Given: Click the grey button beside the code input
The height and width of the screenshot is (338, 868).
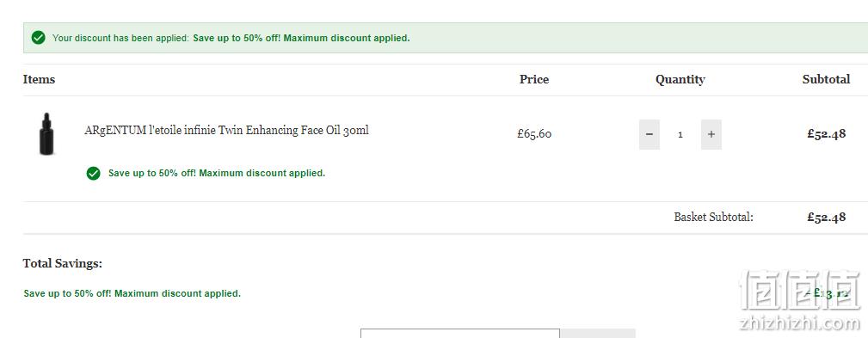Looking at the screenshot, I should point(598,334).
